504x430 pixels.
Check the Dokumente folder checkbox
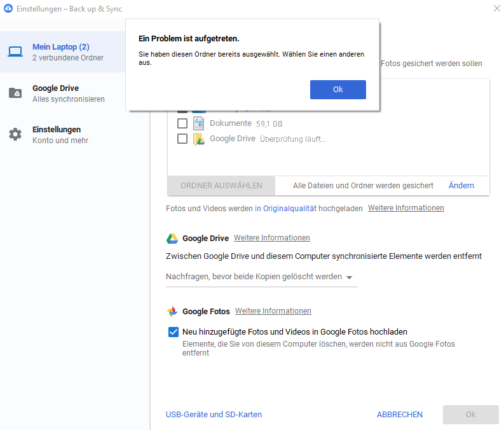coord(182,123)
